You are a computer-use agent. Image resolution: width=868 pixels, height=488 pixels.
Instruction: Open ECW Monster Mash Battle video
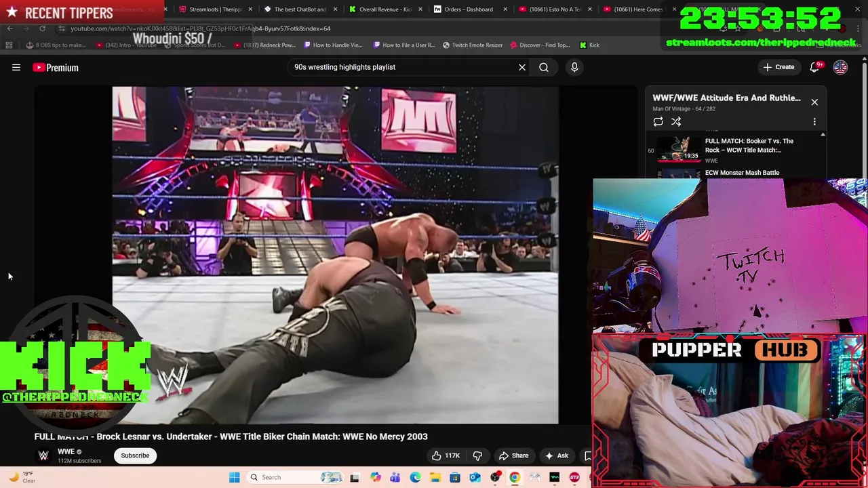(x=742, y=173)
